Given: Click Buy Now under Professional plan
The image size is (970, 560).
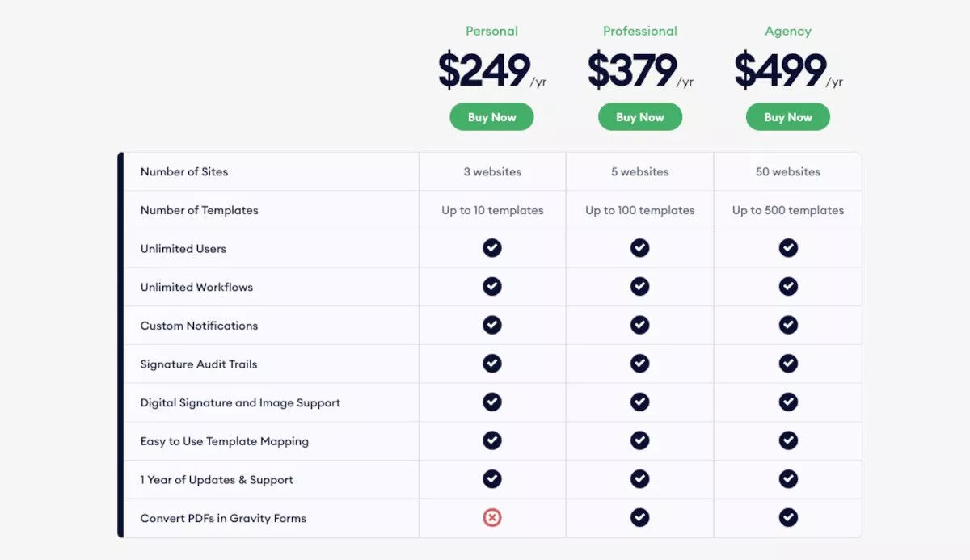Looking at the screenshot, I should [640, 117].
